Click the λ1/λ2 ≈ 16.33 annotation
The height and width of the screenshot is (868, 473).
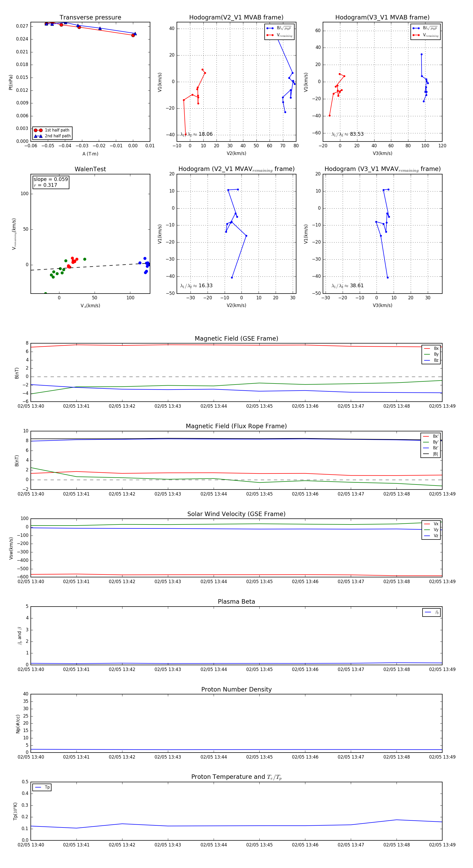pos(197,286)
